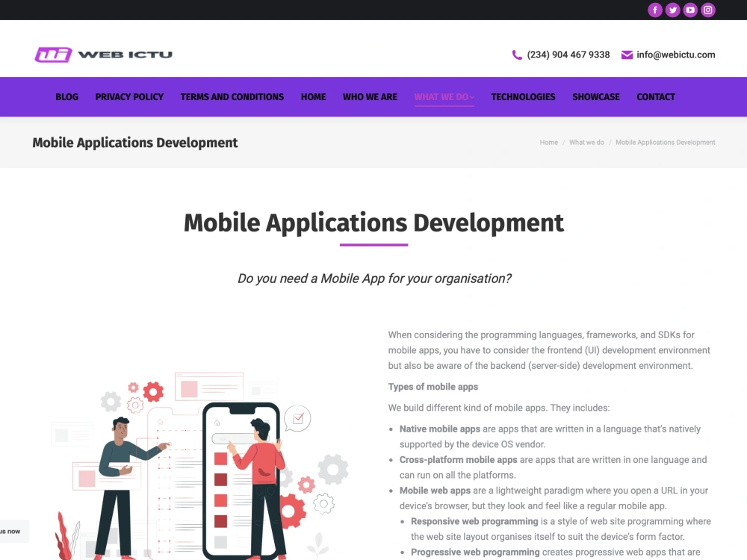Click the main Mobile Applications Development heading
Viewport: 747px width, 560px height.
click(x=374, y=223)
